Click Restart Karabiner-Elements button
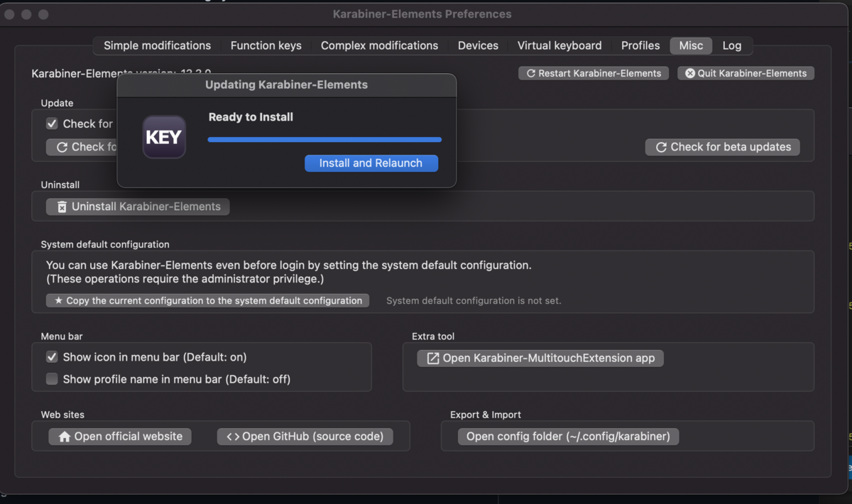852x504 pixels. coord(594,73)
